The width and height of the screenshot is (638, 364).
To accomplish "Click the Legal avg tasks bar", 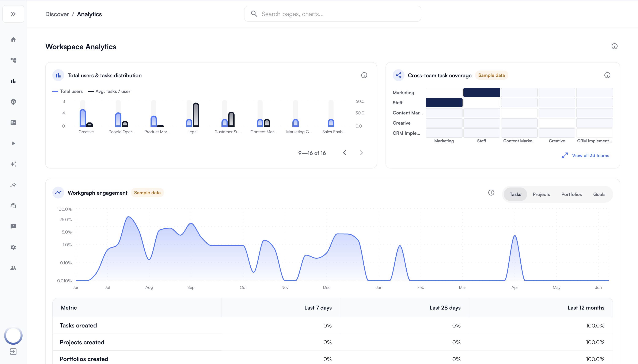I will pyautogui.click(x=196, y=115).
